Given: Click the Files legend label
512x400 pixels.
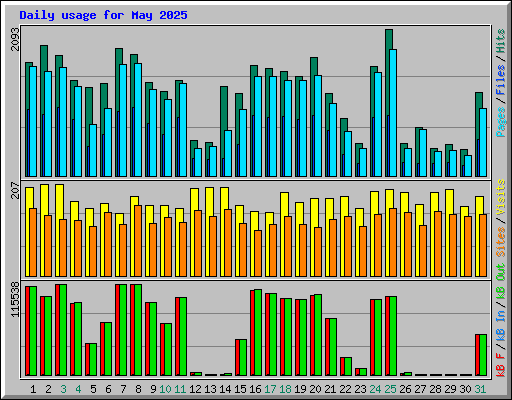Looking at the screenshot, I should point(501,80).
